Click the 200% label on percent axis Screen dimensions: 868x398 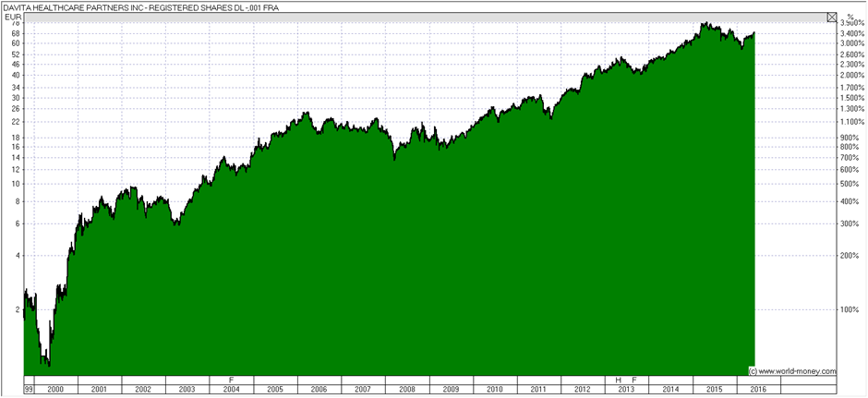(x=850, y=256)
